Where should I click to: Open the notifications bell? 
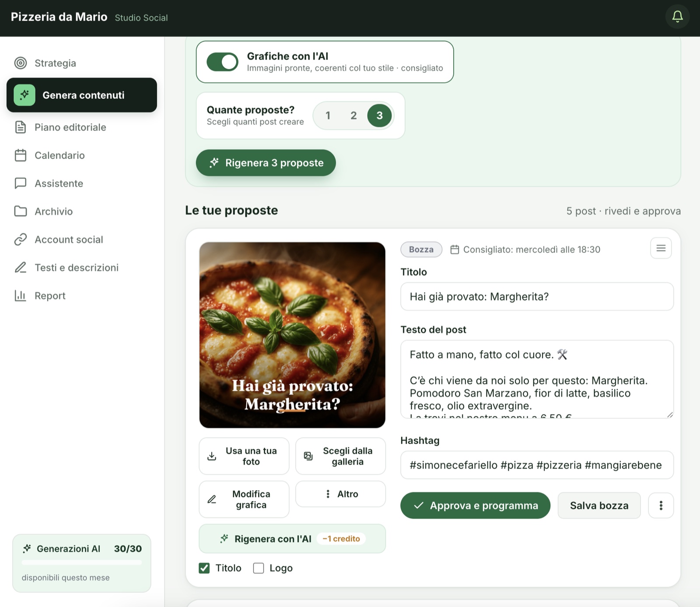pos(677,17)
